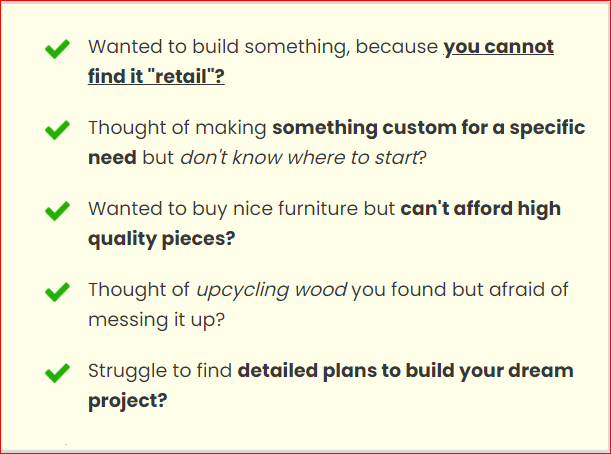Click the underlined 'find it "retail"?' text

tap(156, 76)
